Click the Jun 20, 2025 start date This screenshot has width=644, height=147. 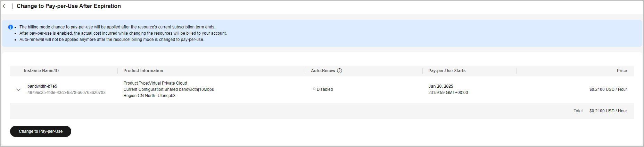point(441,86)
